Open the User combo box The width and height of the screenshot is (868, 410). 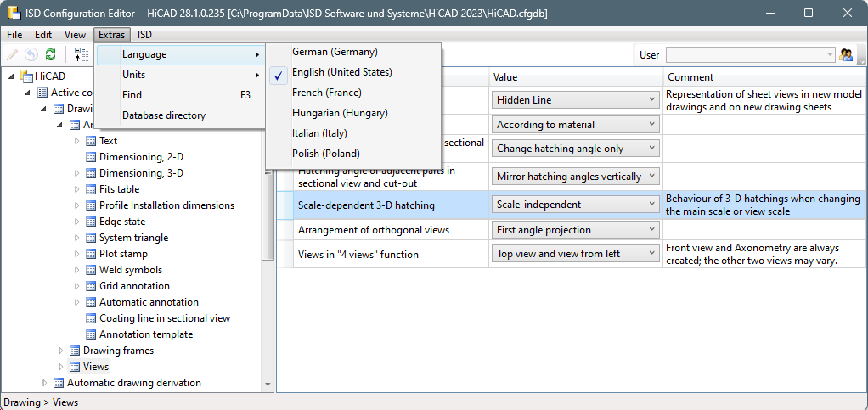click(751, 55)
